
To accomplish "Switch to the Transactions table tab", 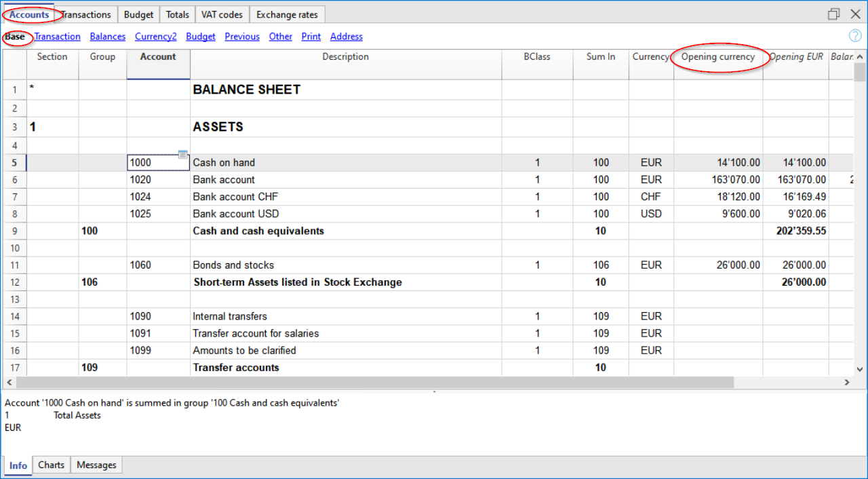I will [x=87, y=14].
